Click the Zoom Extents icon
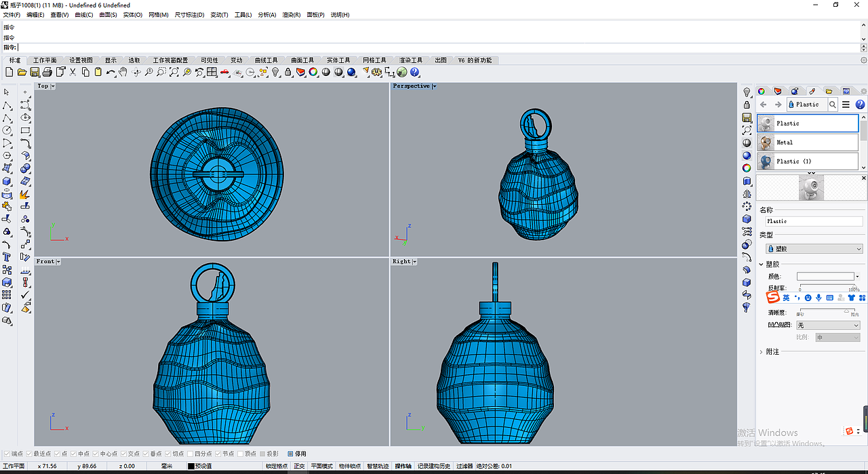Screen dimensions: 868x474 174,72
